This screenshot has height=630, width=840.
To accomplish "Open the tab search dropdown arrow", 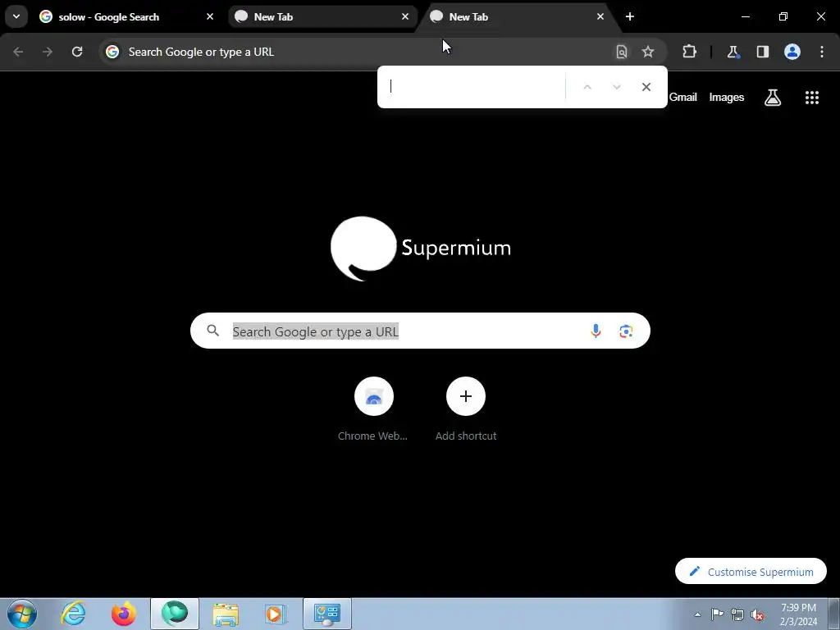I will point(16,16).
